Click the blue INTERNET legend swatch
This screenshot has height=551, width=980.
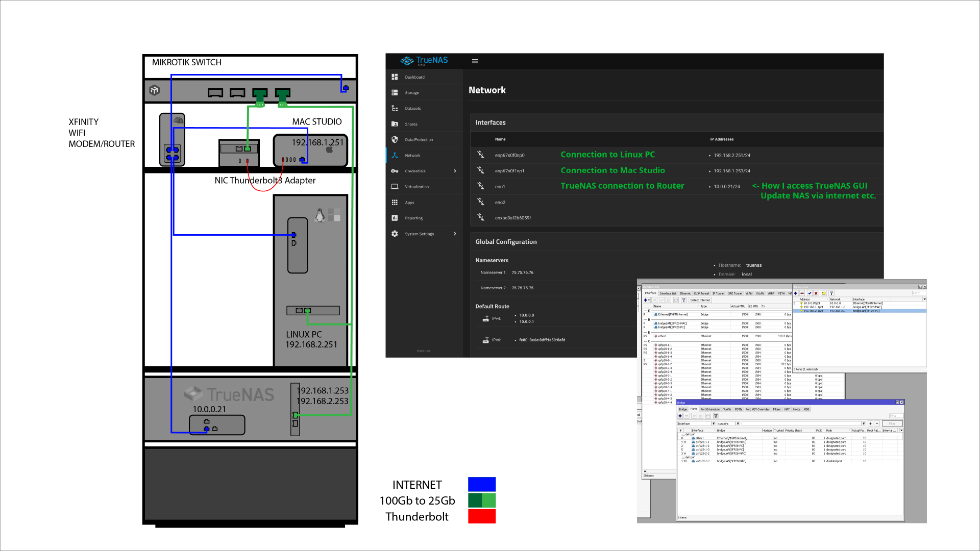coord(481,484)
